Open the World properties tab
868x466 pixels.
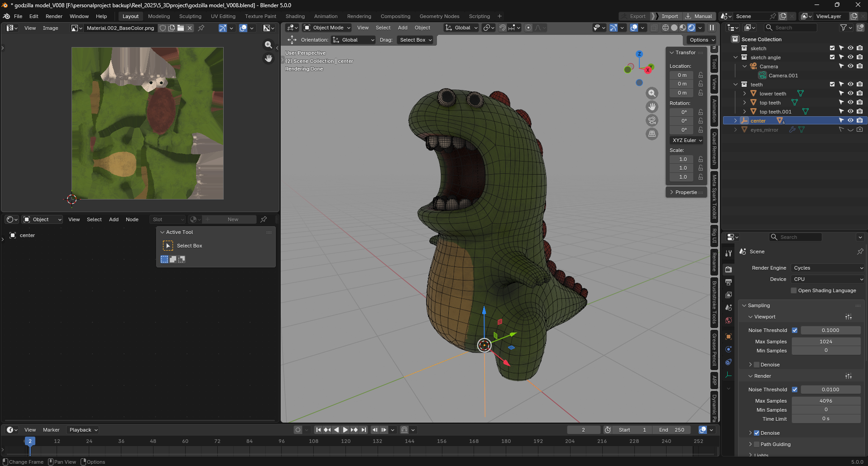[x=729, y=320]
